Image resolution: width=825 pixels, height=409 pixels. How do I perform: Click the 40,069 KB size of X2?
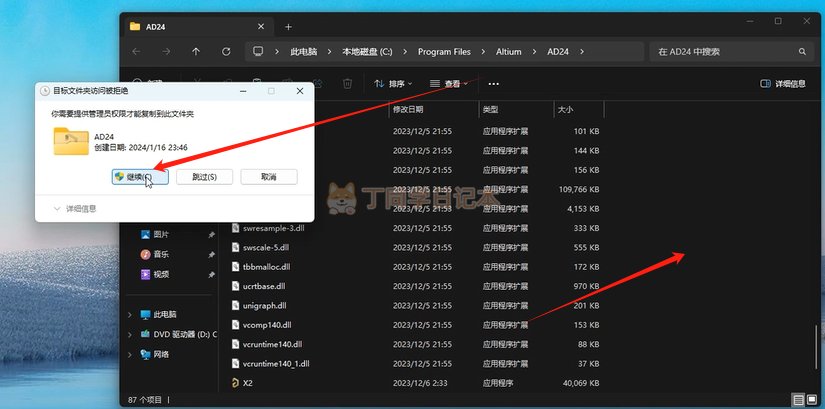point(581,383)
